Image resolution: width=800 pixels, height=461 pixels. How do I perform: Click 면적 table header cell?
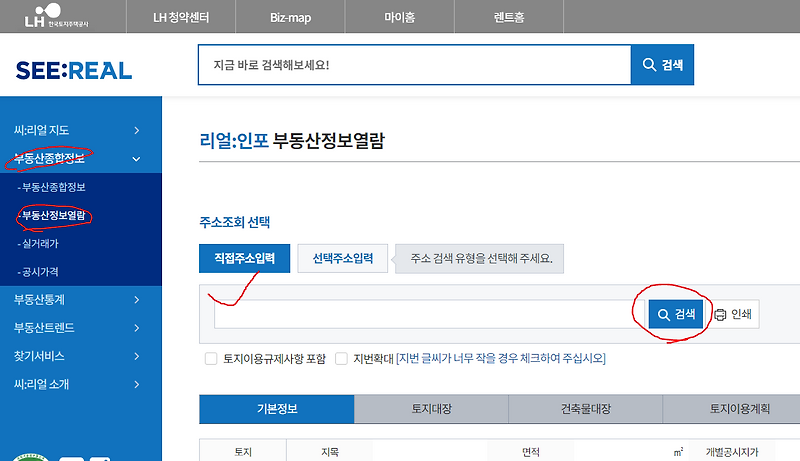tap(531, 452)
